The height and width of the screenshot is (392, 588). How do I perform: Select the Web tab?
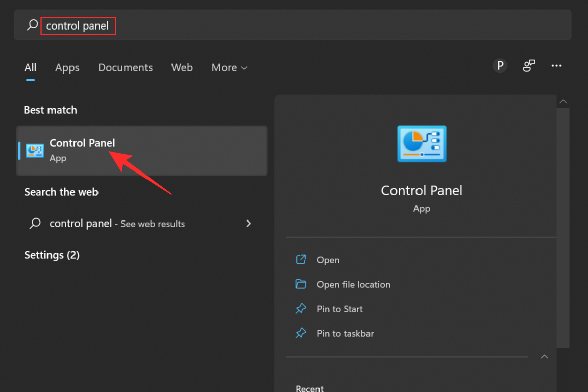point(182,67)
